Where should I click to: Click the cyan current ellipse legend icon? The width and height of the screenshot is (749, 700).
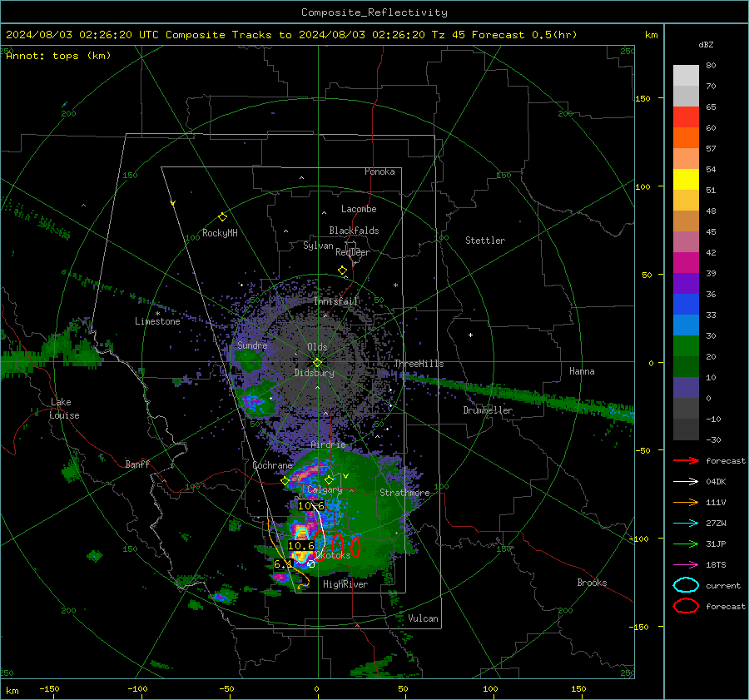[686, 585]
